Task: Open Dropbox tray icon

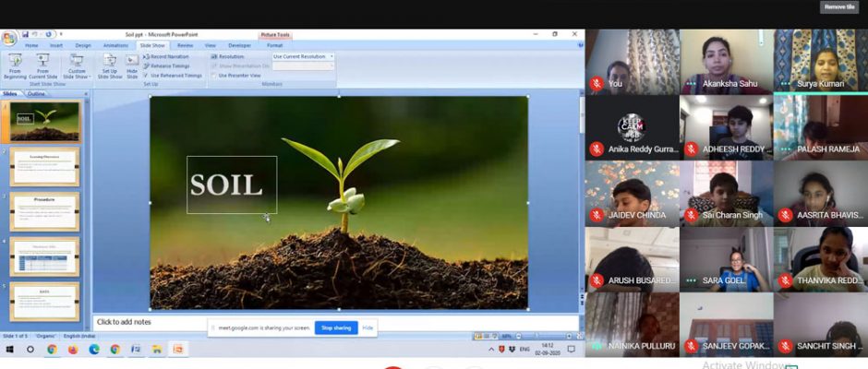Action: point(511,349)
